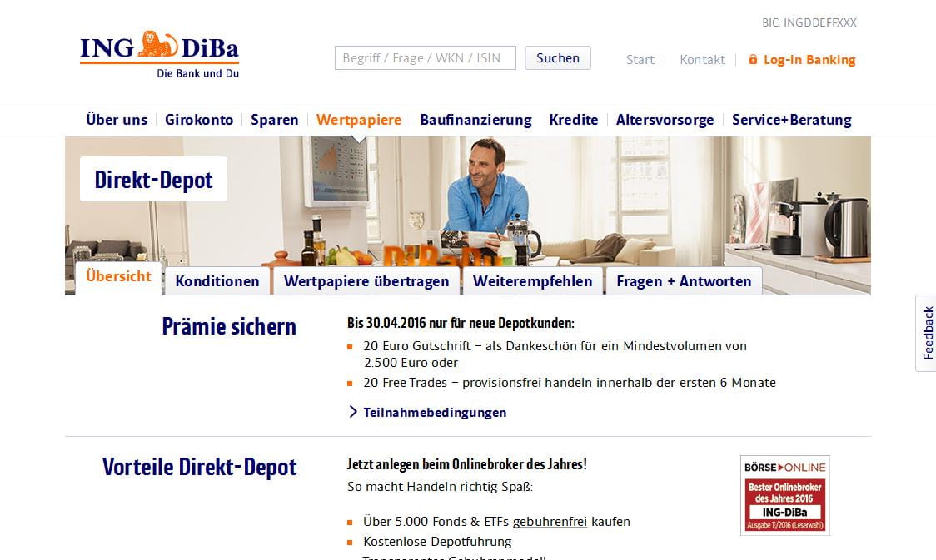Open the Fragen + Antworten tab
Screen dimensions: 936x560
coord(684,281)
